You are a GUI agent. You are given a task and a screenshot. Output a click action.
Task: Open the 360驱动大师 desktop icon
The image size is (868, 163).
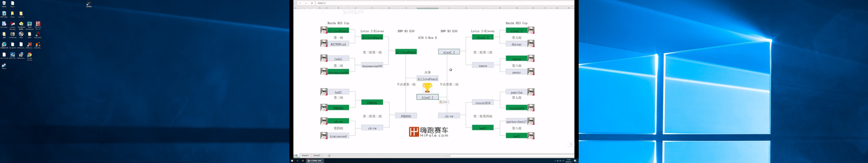4,45
